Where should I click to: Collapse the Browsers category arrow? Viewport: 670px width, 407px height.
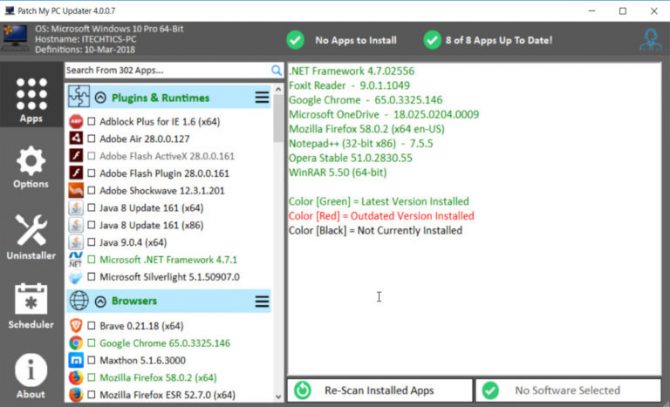pos(100,302)
